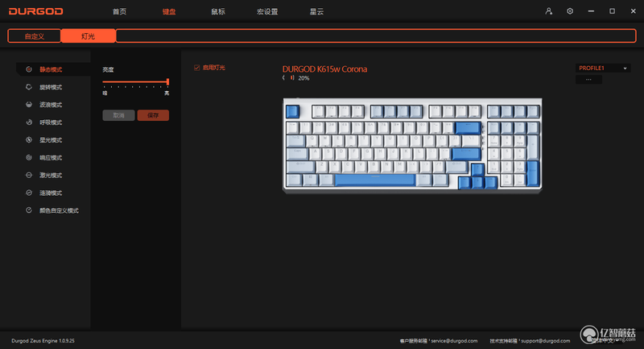Open the PROFILE1 dropdown

603,69
